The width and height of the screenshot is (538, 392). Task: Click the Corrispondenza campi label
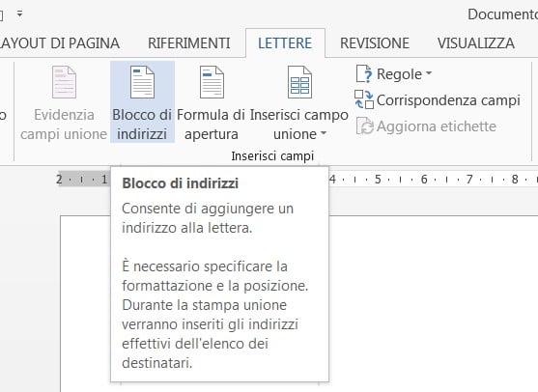[x=448, y=100]
